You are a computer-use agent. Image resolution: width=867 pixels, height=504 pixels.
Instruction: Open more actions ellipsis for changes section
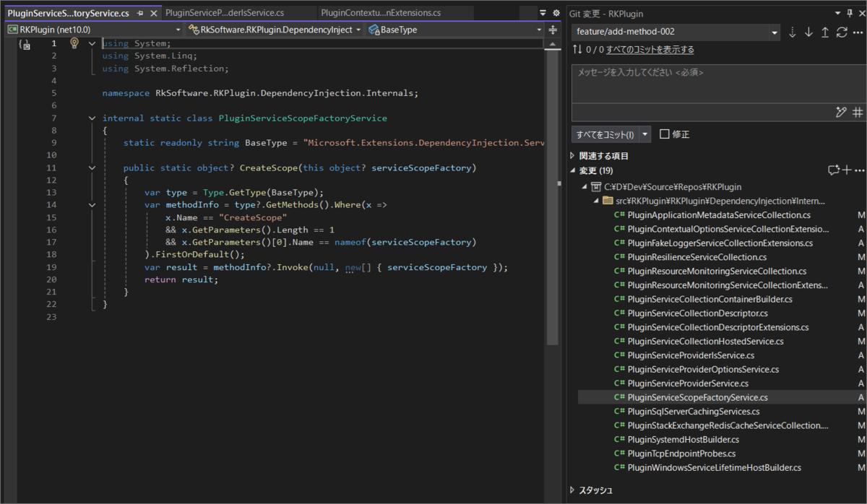858,170
